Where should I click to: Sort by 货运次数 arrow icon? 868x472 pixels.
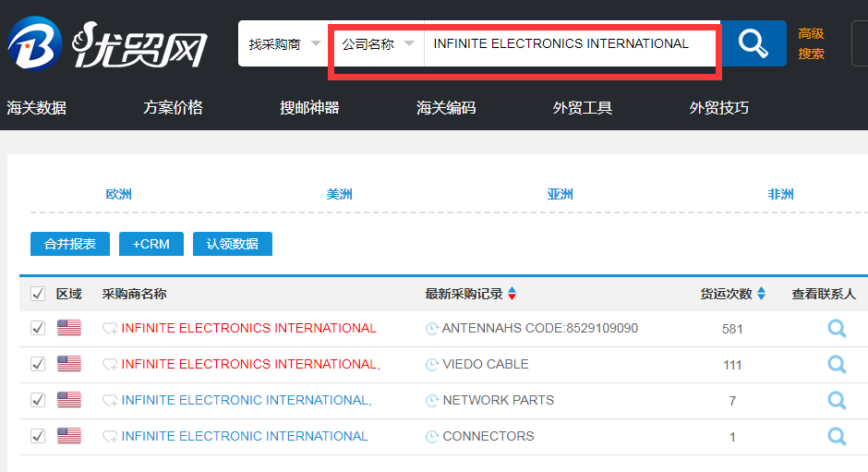click(761, 294)
